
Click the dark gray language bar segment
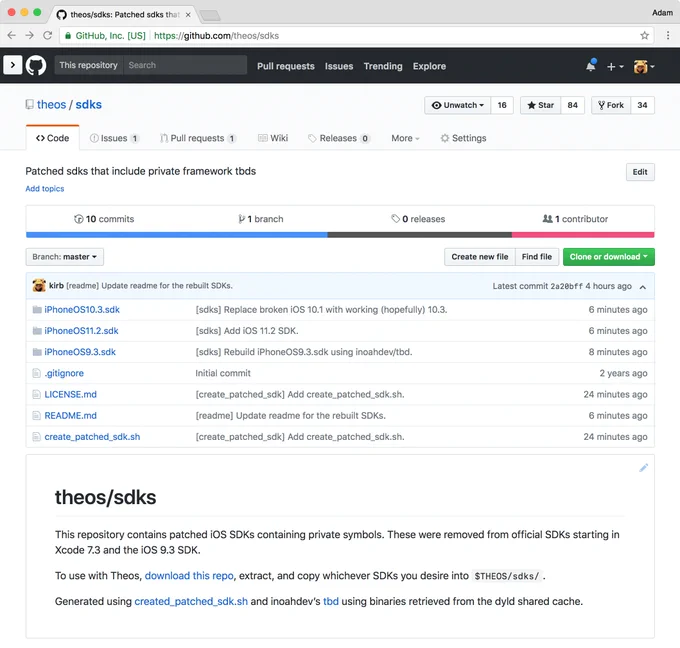pos(419,235)
